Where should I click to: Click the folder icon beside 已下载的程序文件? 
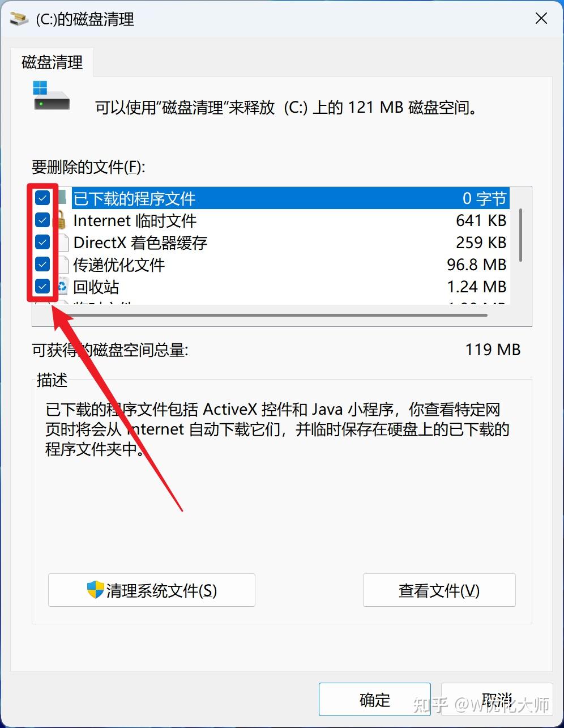(x=63, y=198)
